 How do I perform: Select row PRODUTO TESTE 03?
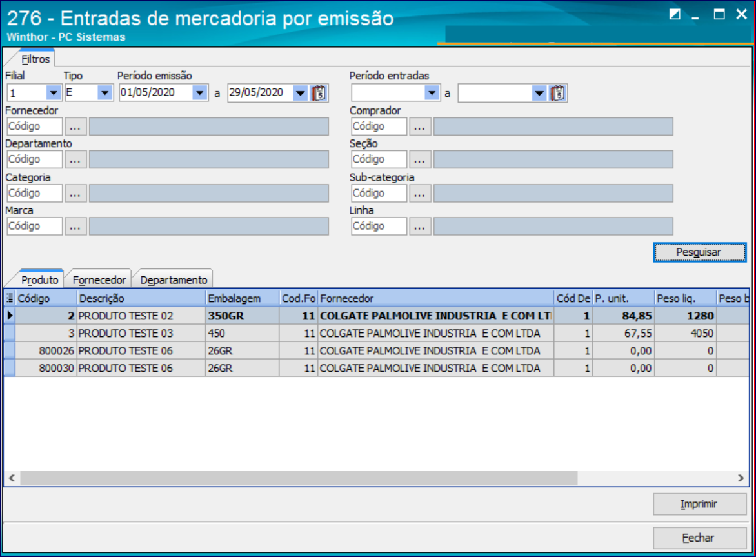point(376,333)
